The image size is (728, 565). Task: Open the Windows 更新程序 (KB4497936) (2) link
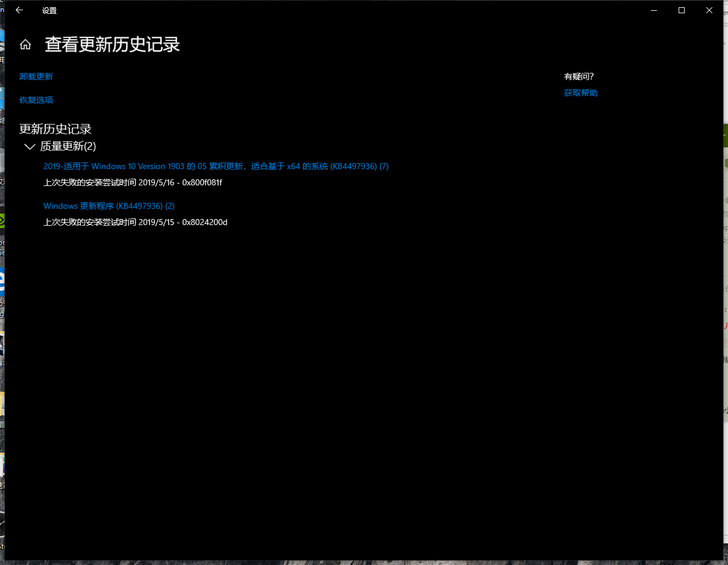pos(109,206)
